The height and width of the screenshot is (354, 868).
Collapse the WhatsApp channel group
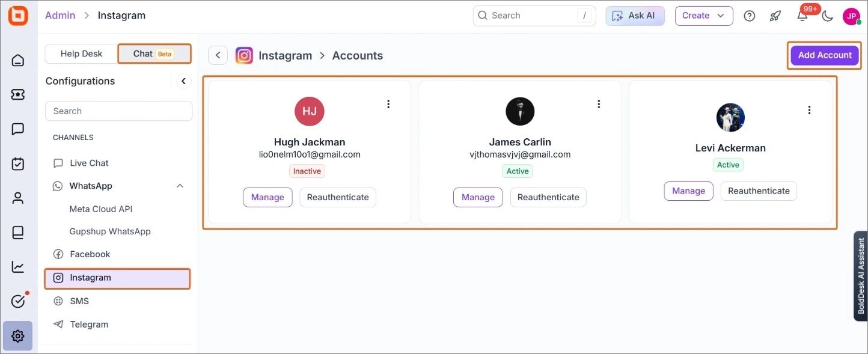coord(180,186)
